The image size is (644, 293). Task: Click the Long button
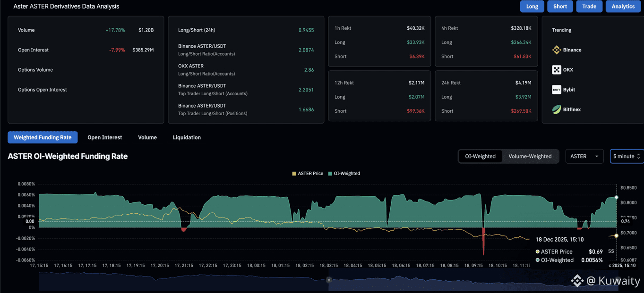[532, 6]
